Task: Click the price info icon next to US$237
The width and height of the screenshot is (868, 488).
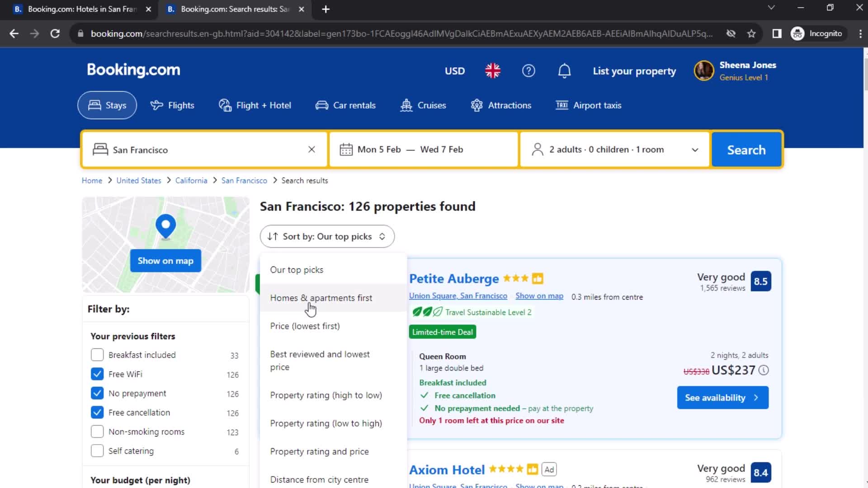Action: pos(764,371)
